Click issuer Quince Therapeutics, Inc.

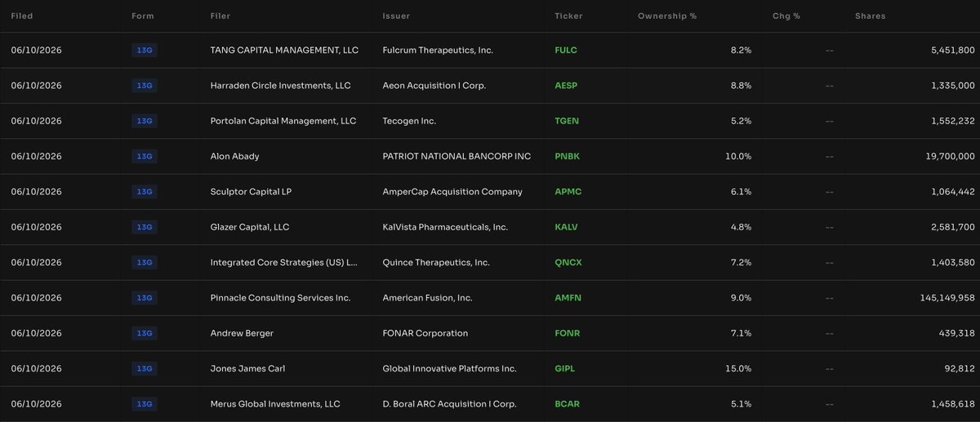(436, 263)
